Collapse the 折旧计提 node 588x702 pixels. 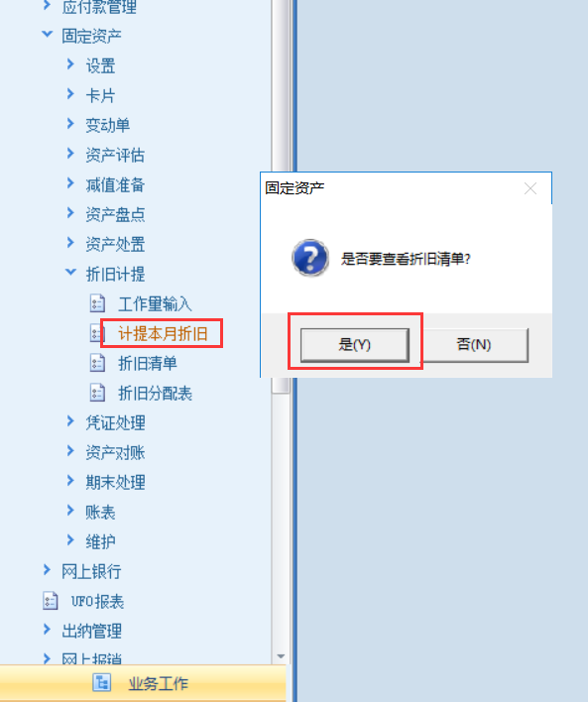point(70,273)
